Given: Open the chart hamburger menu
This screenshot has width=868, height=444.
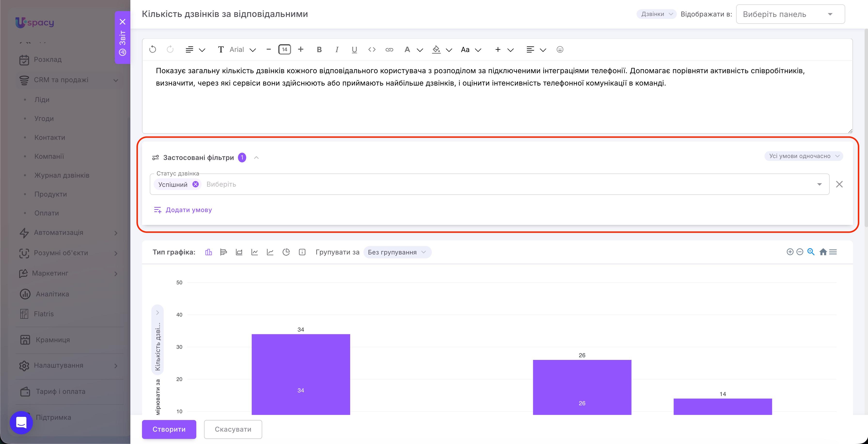Looking at the screenshot, I should point(833,252).
